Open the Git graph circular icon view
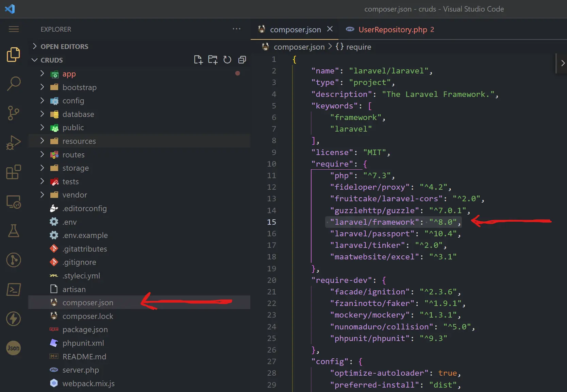This screenshot has height=392, width=567. tap(14, 260)
